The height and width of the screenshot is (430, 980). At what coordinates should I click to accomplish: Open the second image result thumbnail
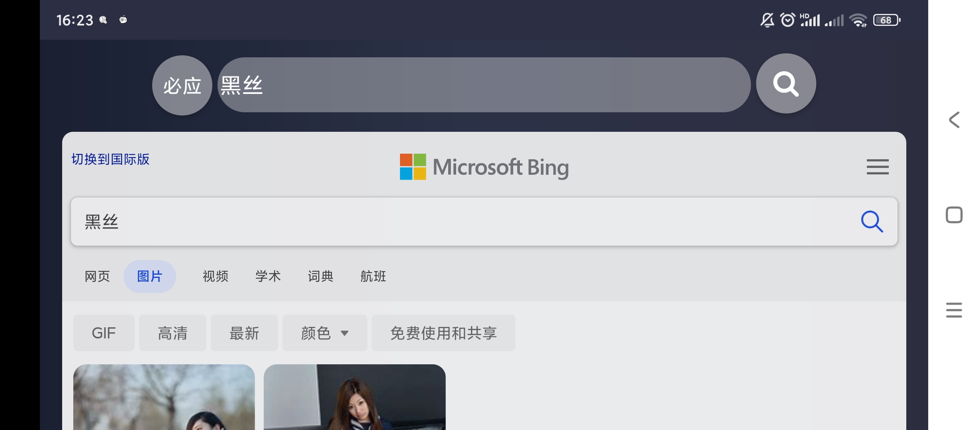[x=355, y=397]
